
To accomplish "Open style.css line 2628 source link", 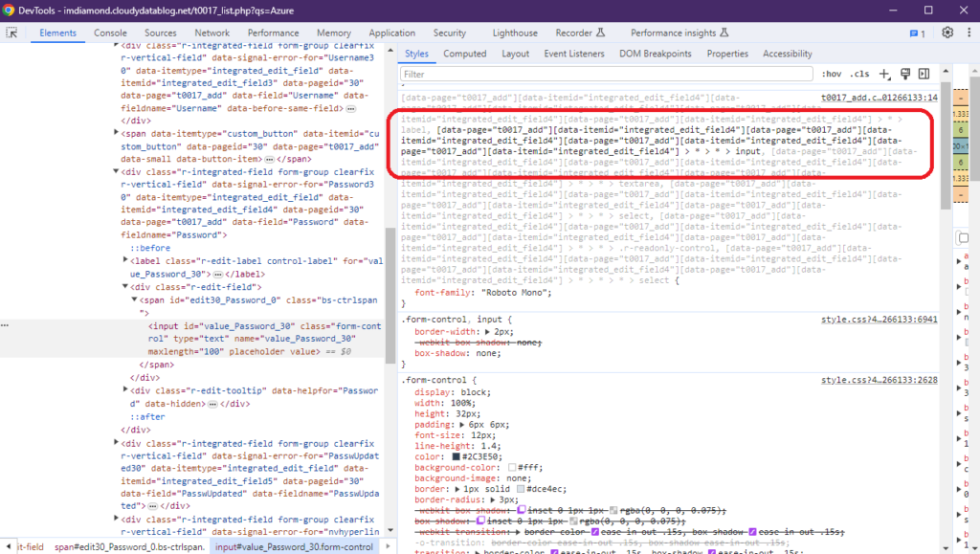I will coord(879,380).
